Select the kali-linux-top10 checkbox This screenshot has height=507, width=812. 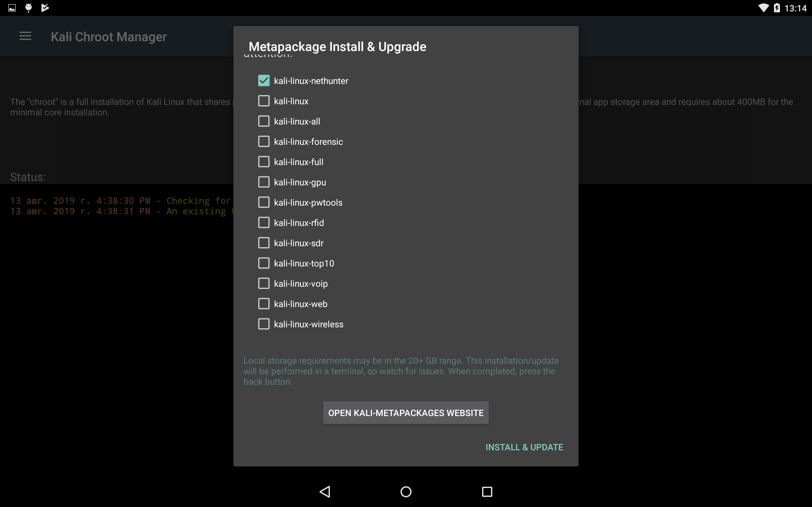(264, 263)
